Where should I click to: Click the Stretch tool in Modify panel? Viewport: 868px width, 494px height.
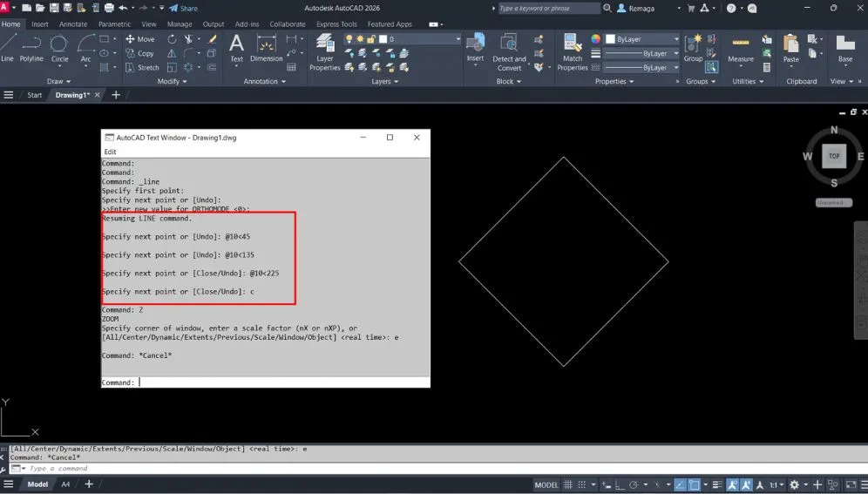[142, 67]
